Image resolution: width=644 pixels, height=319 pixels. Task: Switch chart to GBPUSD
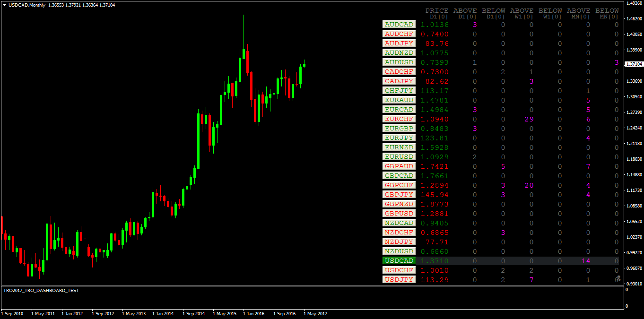pyautogui.click(x=399, y=214)
